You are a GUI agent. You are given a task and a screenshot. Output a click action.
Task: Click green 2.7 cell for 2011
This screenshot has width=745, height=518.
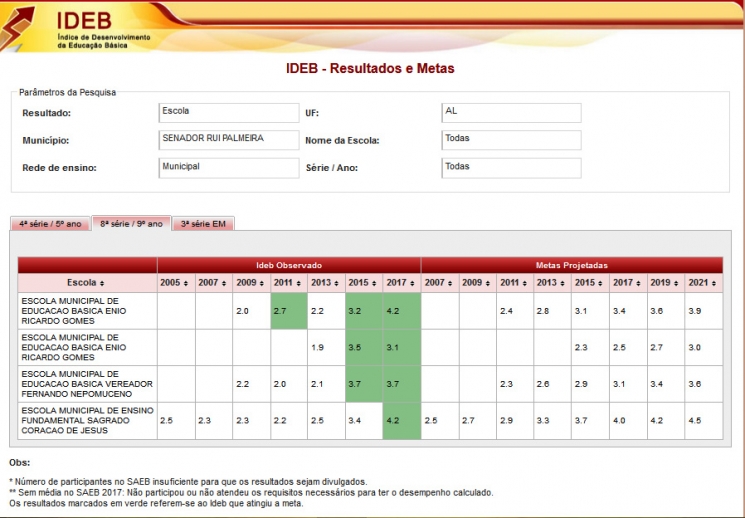point(289,311)
